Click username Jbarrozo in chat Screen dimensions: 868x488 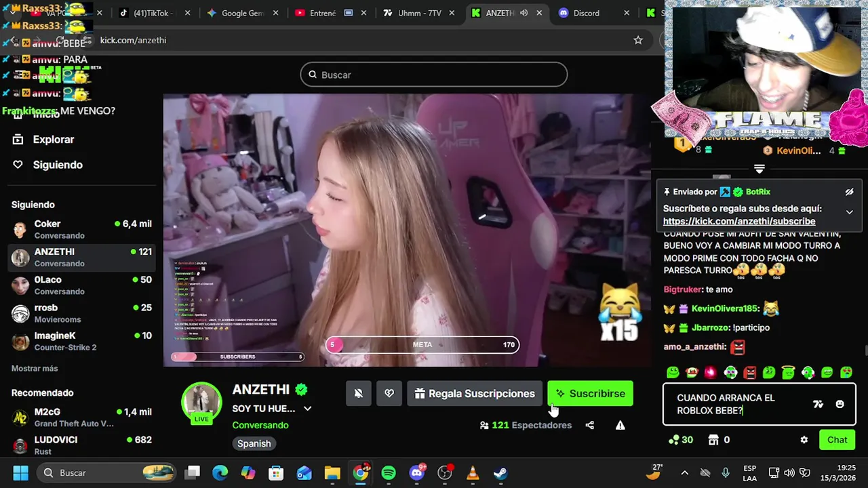[x=710, y=327]
